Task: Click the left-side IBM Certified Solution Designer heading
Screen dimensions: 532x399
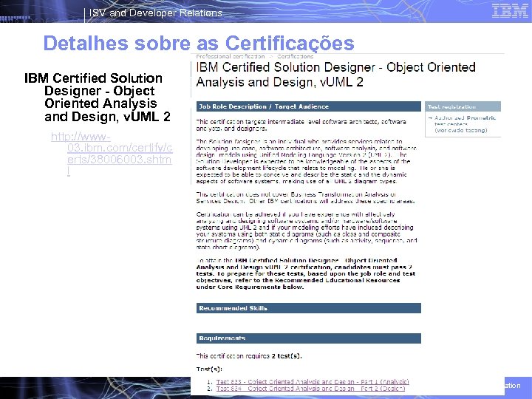Action: (98, 97)
